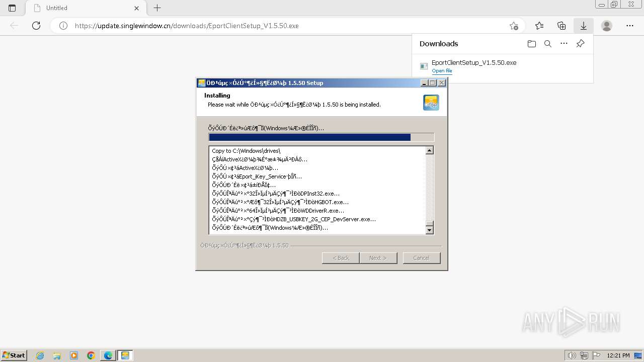View site information icon in address bar
The image size is (644, 362).
pos(63,26)
